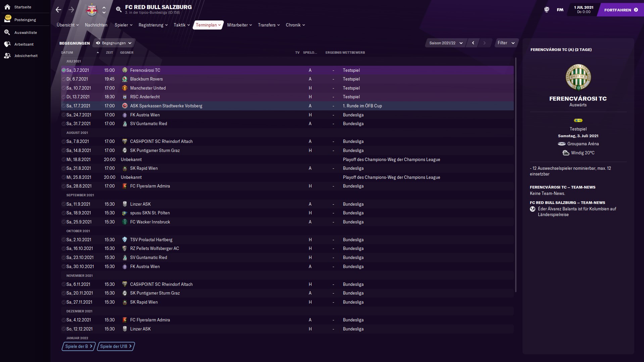
Task: Click the Linzer ASK crest on 11.9.2021
Action: click(x=125, y=204)
